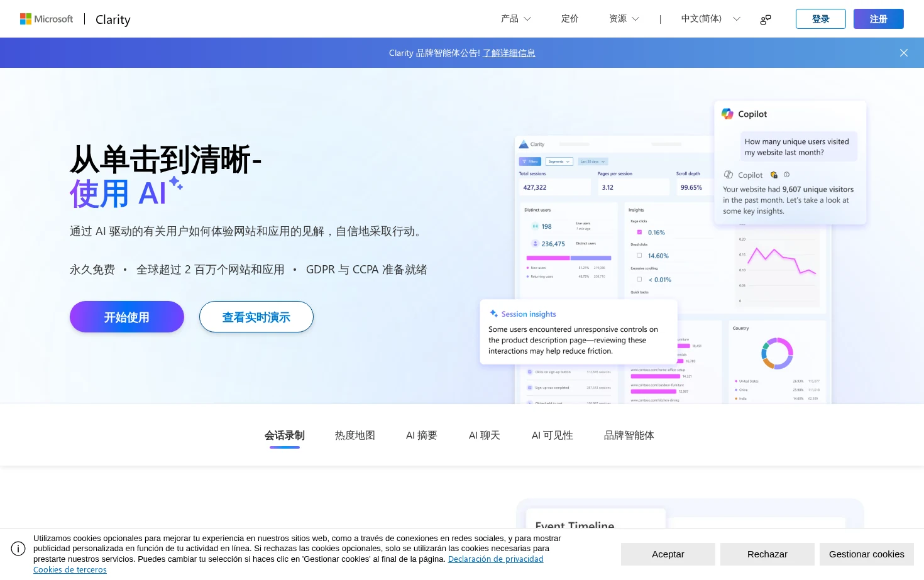
Task: Click the sparkle icon next to 使用 AI
Action: tap(176, 183)
